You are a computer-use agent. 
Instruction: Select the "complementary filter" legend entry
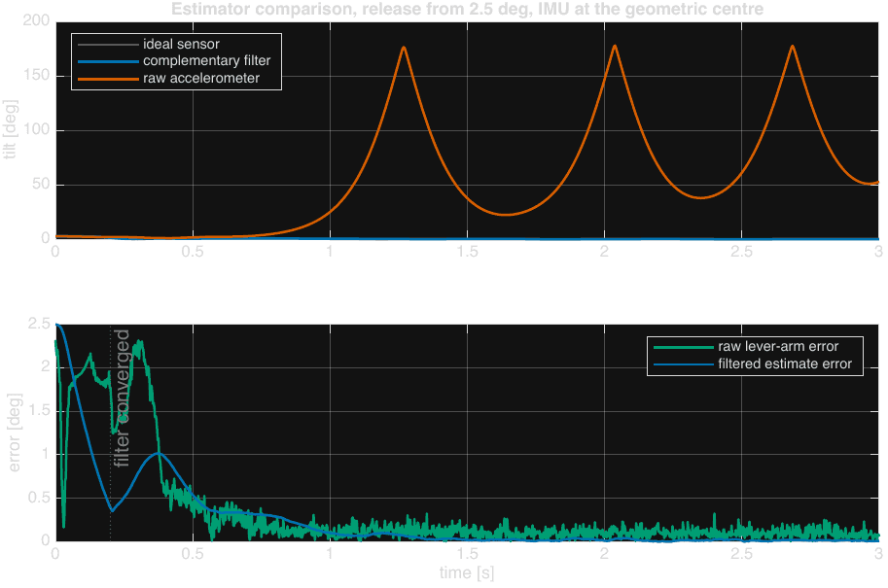[x=207, y=60]
